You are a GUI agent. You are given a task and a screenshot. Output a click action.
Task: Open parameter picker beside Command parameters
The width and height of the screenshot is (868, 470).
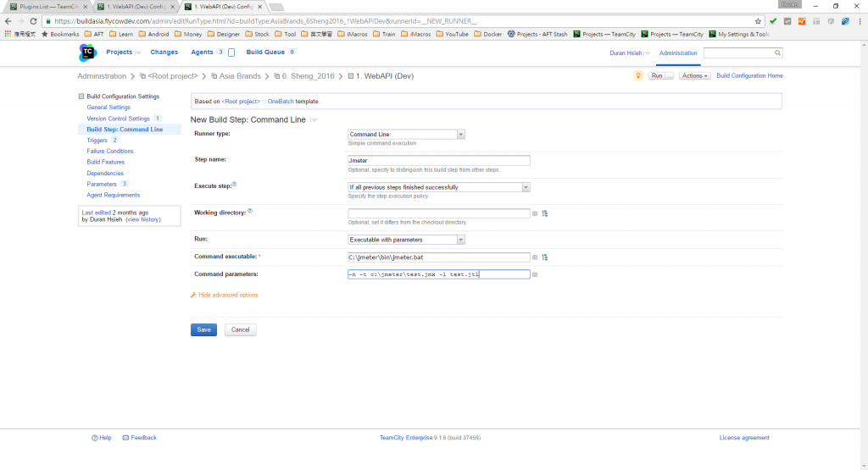(535, 274)
